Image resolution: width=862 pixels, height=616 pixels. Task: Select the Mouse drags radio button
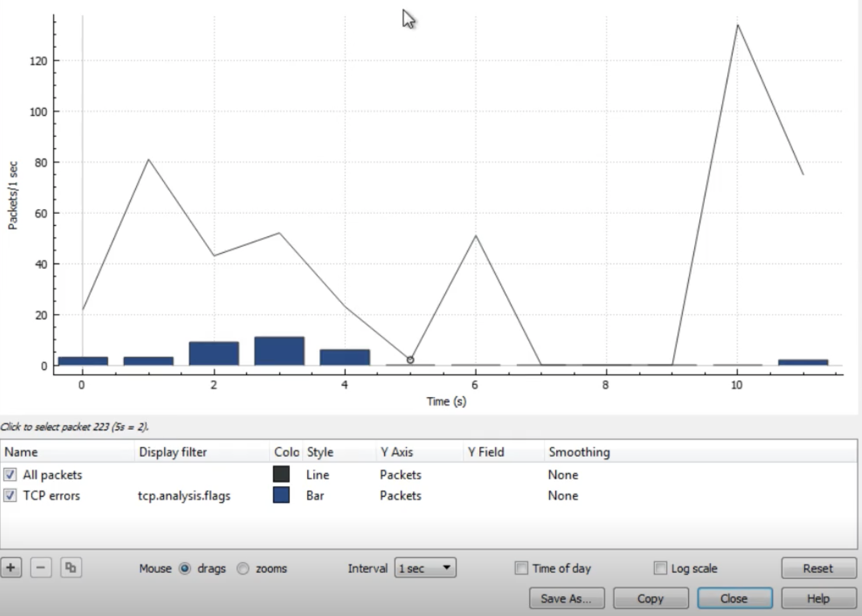pyautogui.click(x=185, y=568)
